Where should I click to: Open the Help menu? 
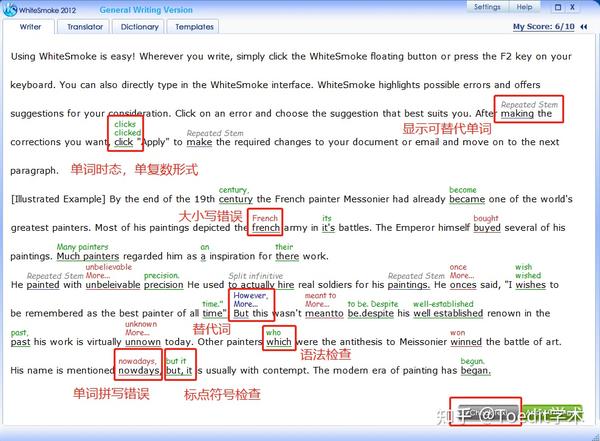point(524,7)
